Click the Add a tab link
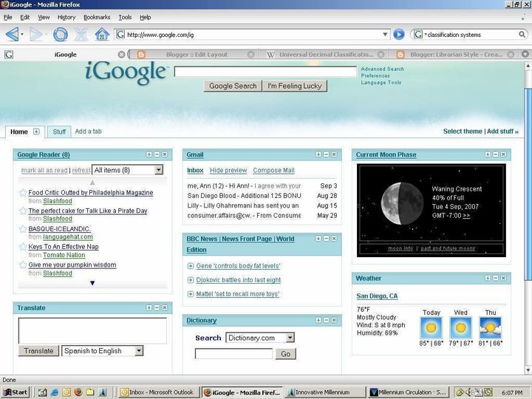Image resolution: width=532 pixels, height=399 pixels. click(88, 132)
